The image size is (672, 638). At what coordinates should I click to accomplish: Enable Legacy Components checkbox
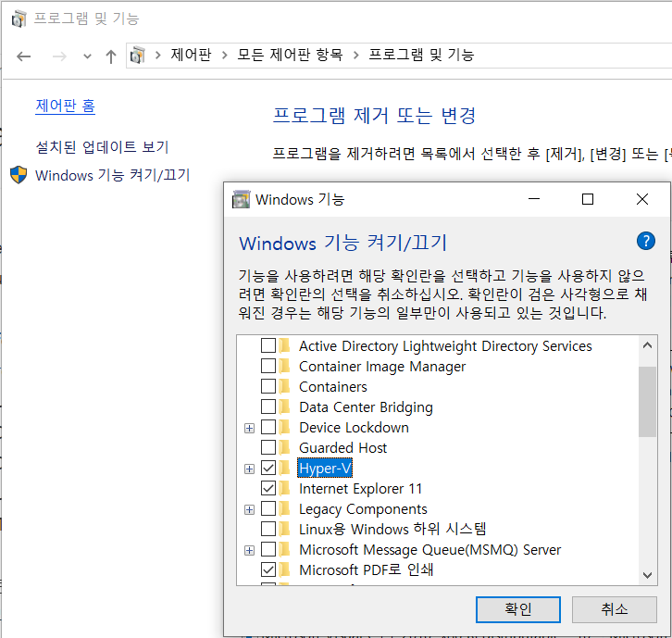click(x=268, y=508)
